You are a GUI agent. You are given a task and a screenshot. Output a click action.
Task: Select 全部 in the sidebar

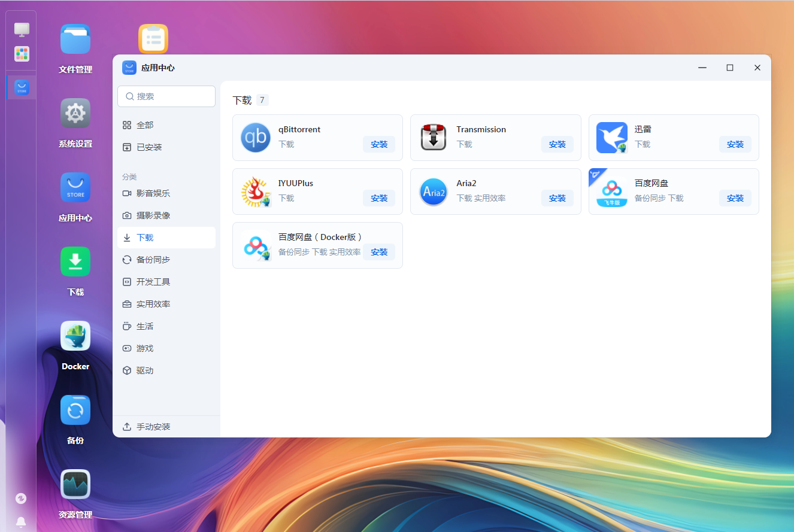(166, 125)
